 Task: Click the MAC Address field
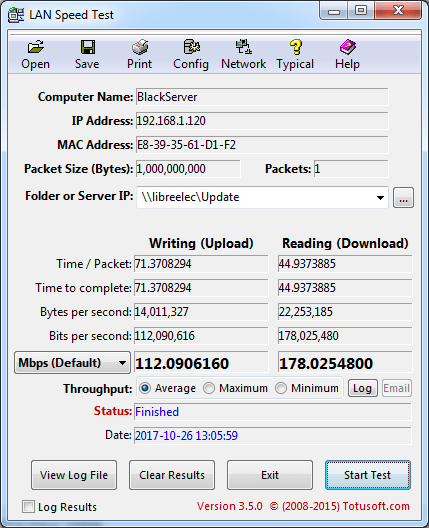[x=262, y=145]
